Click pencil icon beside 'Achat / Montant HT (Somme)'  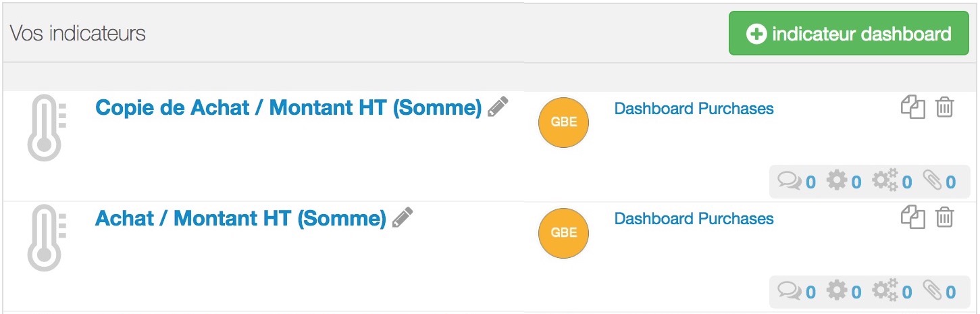click(x=402, y=217)
